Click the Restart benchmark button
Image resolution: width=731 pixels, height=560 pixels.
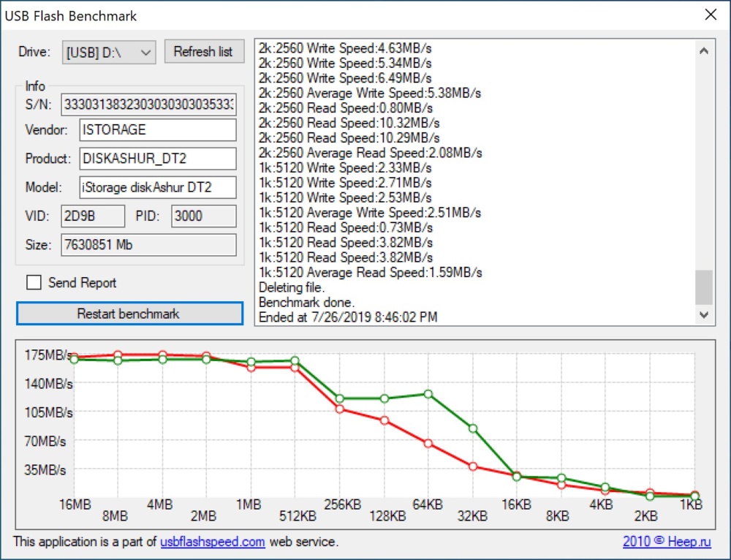129,314
